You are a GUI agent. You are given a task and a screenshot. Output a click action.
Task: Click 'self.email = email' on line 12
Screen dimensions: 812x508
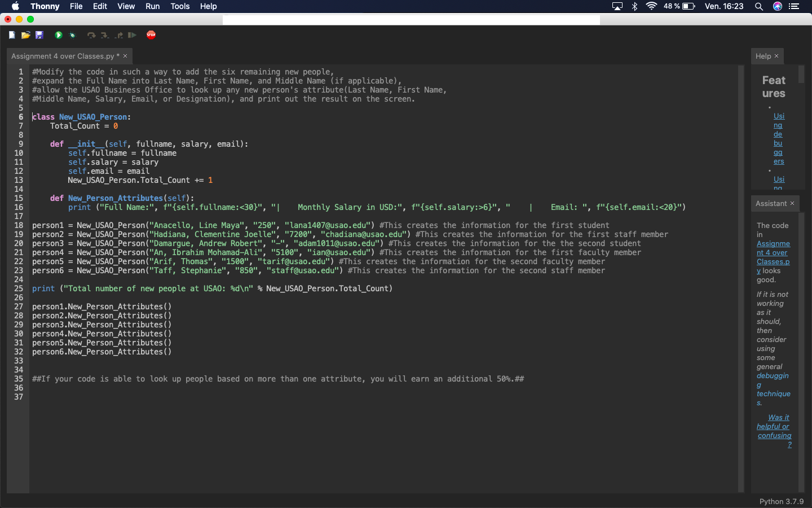tap(109, 171)
